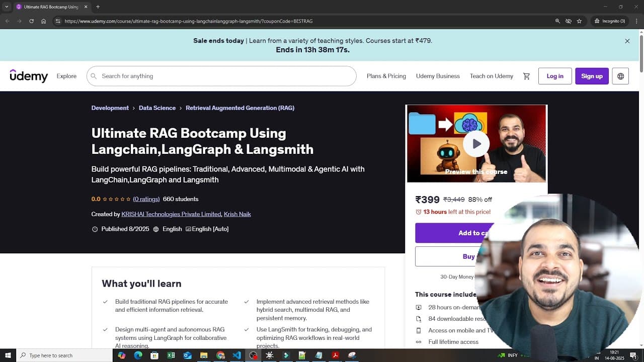Click the 'Full lifetime access' text
644x362 pixels.
pos(453,342)
